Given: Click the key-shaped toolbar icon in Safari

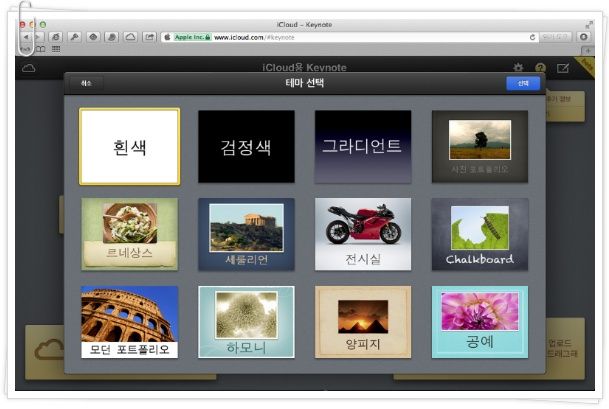Looking at the screenshot, I should [74, 37].
